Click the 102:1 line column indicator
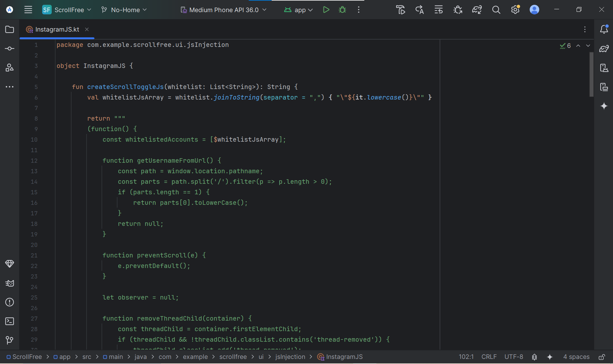Screen dimensions: 613x364 466,357
